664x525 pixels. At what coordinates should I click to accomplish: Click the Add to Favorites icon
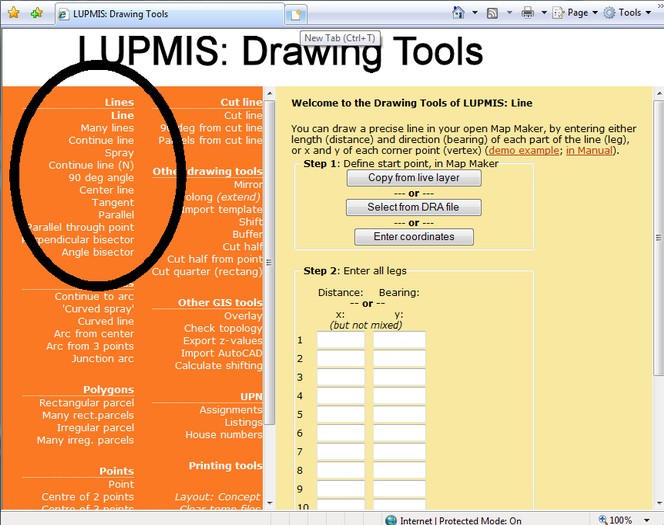[x=36, y=13]
